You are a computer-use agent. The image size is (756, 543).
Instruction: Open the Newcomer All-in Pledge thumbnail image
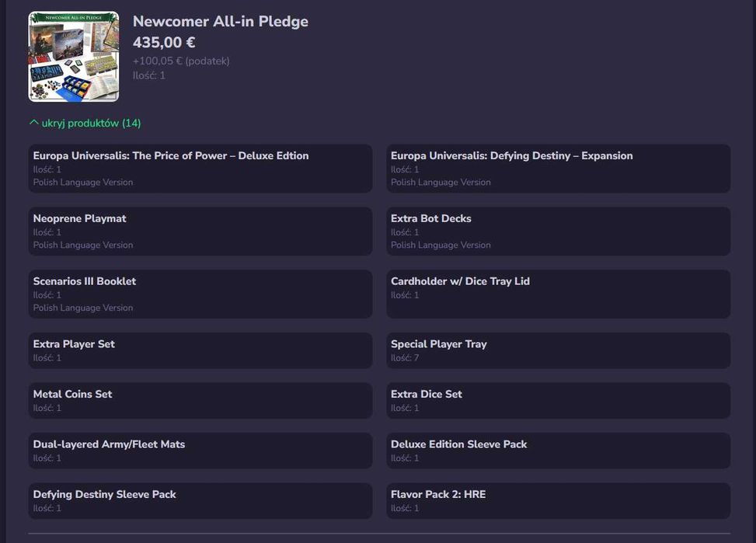[74, 57]
